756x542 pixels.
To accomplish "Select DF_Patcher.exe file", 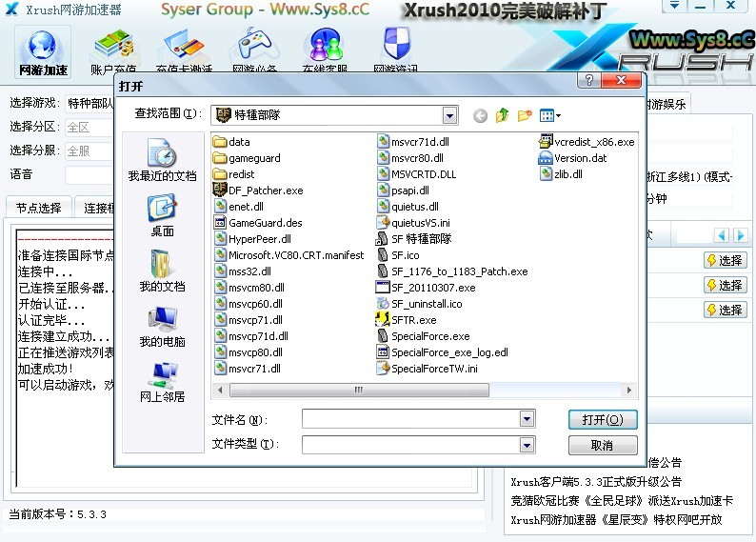I will coord(258,191).
